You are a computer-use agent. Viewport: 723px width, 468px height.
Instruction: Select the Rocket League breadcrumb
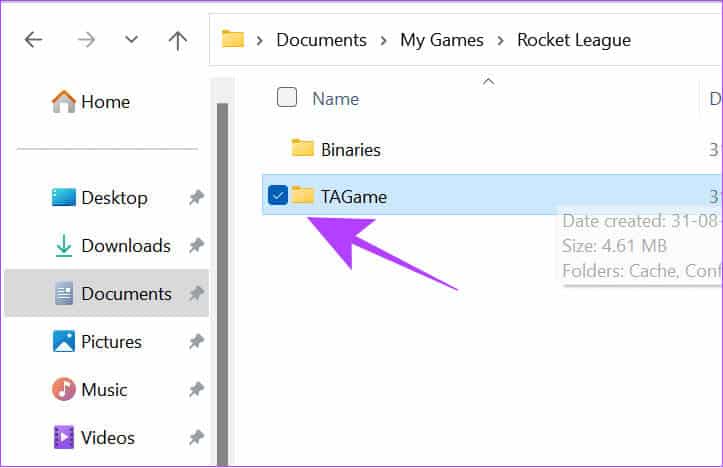[x=574, y=40]
